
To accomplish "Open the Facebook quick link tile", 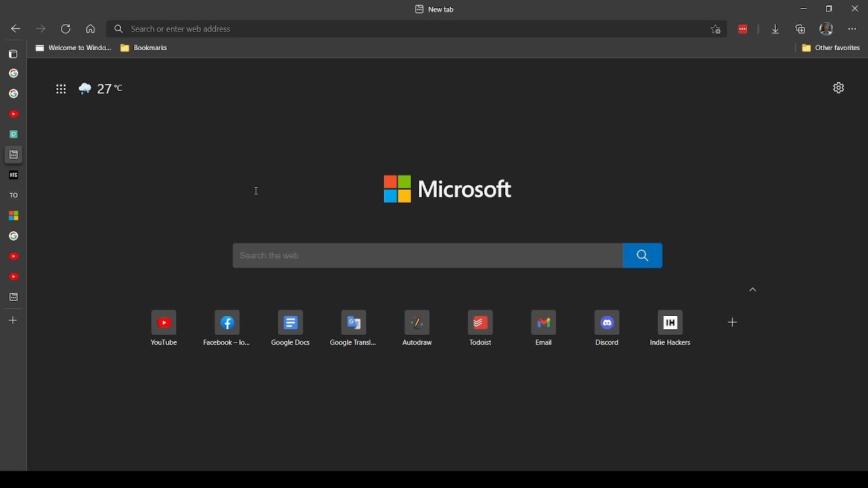I will pos(227,329).
